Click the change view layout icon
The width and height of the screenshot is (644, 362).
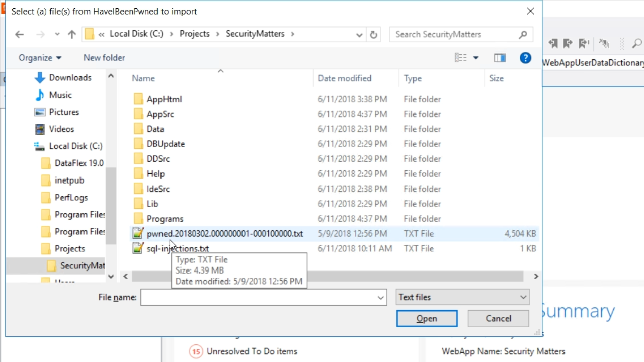click(460, 58)
